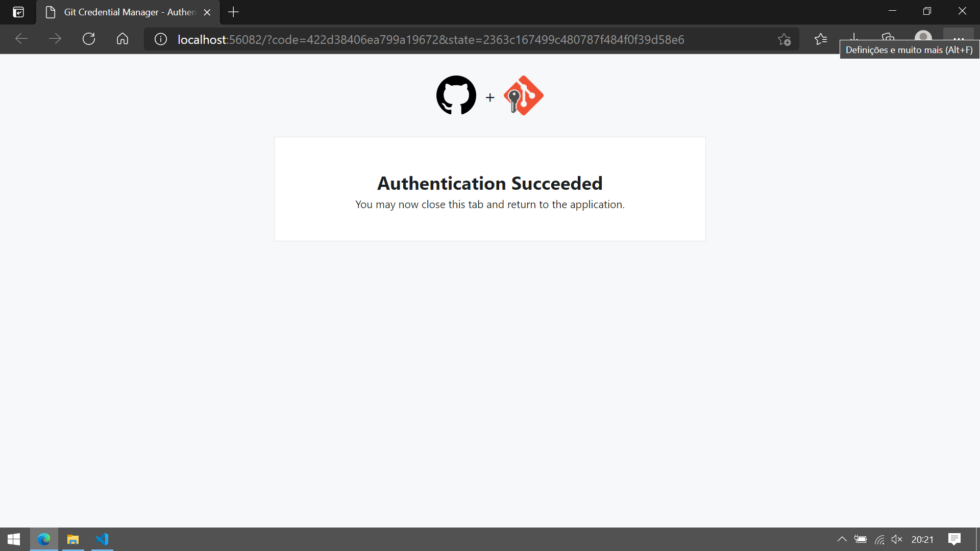This screenshot has height=551, width=980.
Task: Switch to Visual Studio Code in taskbar
Action: point(102,539)
